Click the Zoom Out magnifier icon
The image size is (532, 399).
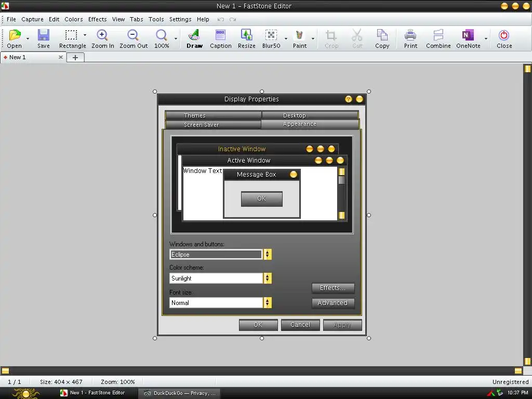[x=133, y=35]
